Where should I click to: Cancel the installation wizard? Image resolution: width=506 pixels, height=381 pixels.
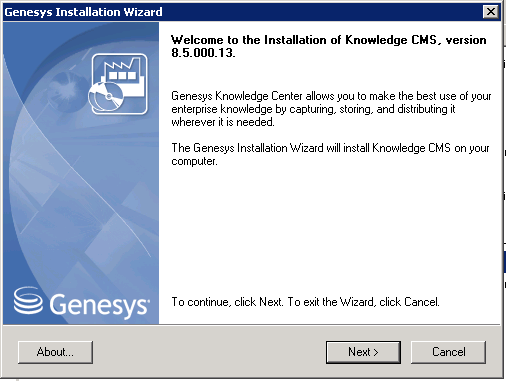(x=448, y=352)
